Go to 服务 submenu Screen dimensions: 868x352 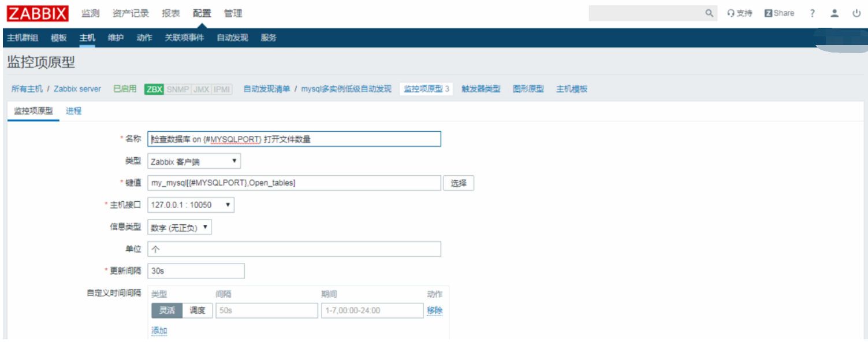click(269, 38)
